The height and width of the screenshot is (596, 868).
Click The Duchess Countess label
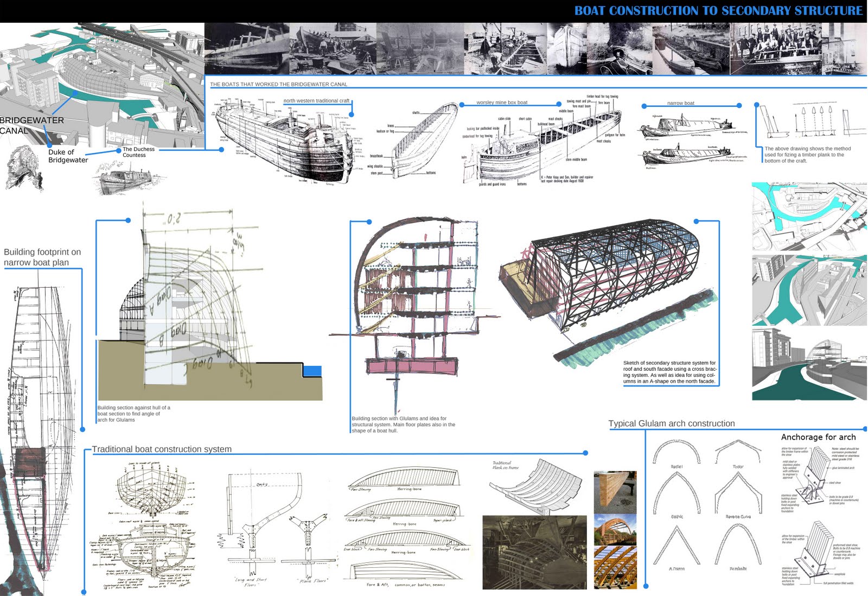point(139,151)
